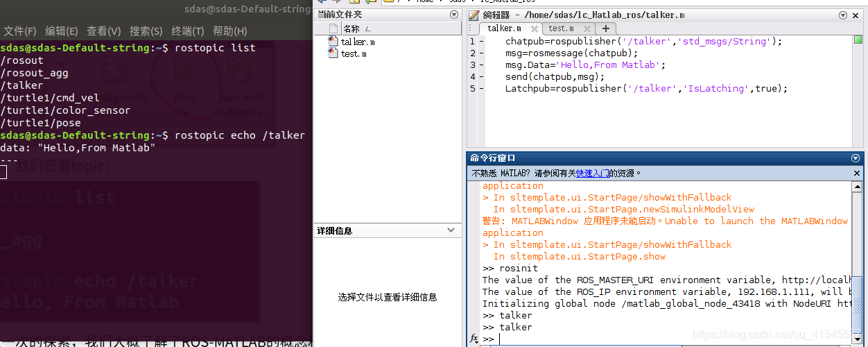Click the editor pencil icon in title
Screen dimensions: 868x347
[474, 15]
